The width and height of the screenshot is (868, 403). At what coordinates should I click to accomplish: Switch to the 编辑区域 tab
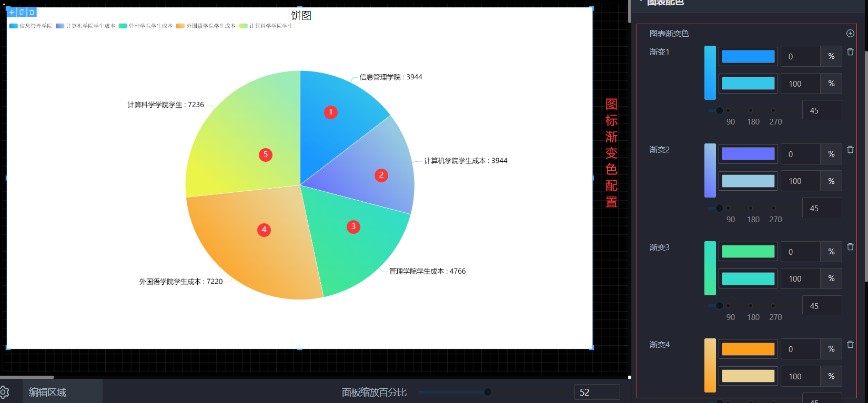coord(47,392)
